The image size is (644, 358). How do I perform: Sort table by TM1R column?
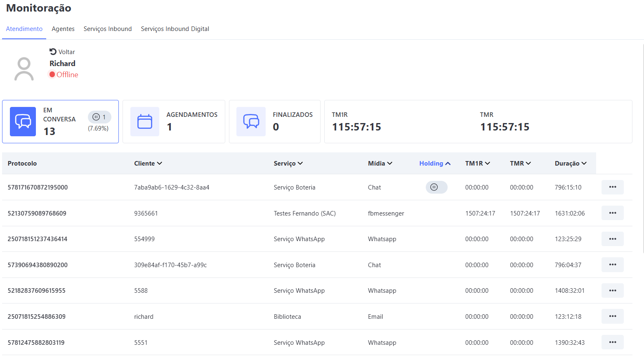pos(477,164)
